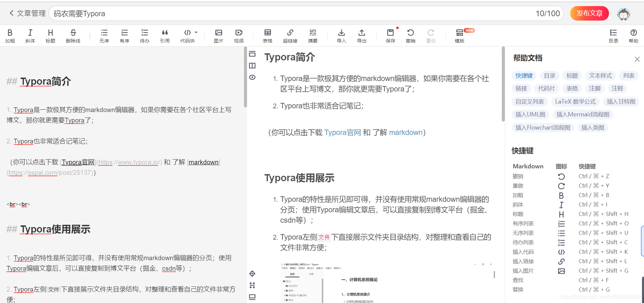Click the preview pane vertical scrollbar
644x303 pixels.
[503, 84]
